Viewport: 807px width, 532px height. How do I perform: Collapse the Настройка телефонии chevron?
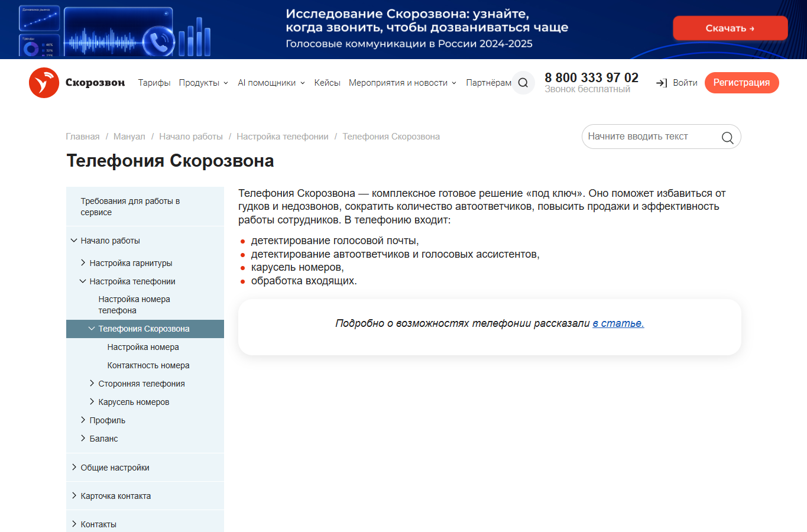[83, 281]
